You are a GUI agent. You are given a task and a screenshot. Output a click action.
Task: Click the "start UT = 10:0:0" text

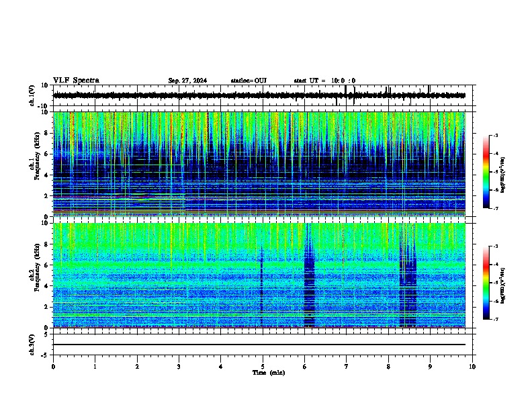coord(324,81)
